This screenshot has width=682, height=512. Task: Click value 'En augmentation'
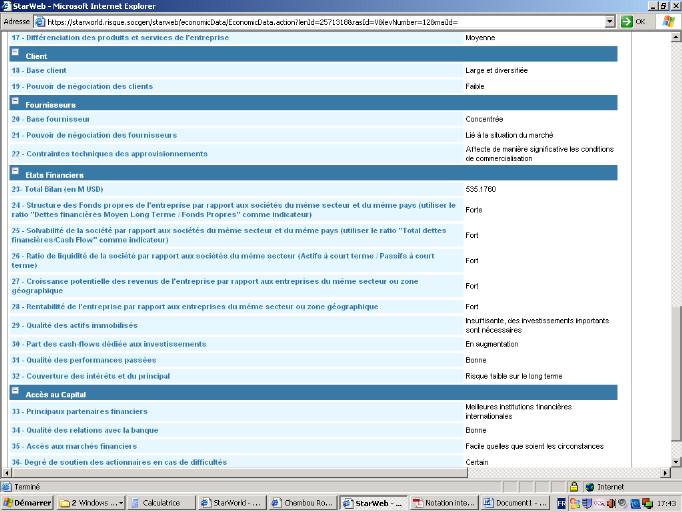click(491, 344)
